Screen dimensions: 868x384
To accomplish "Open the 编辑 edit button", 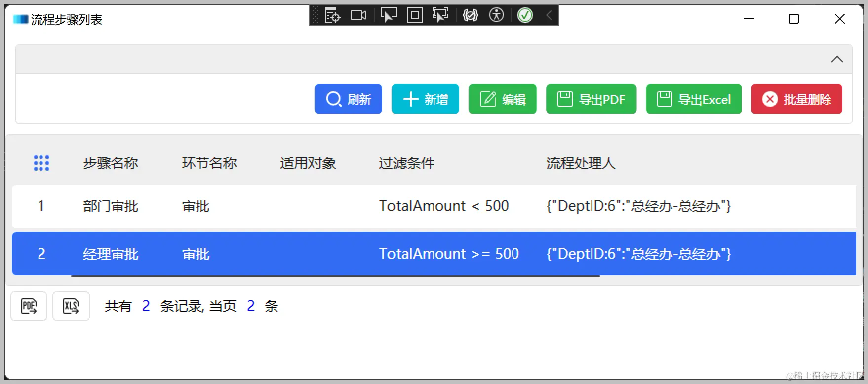I will [x=503, y=99].
